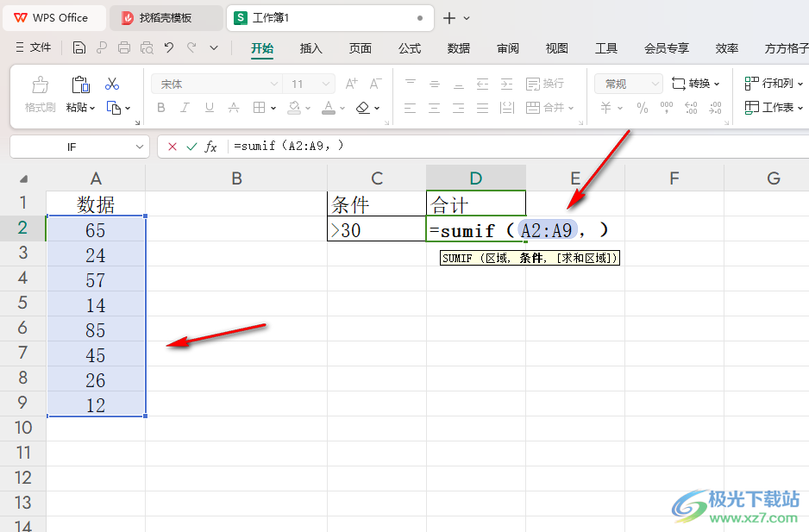Switch to the 视图 View tab
Image resolution: width=809 pixels, height=532 pixels.
pos(556,48)
